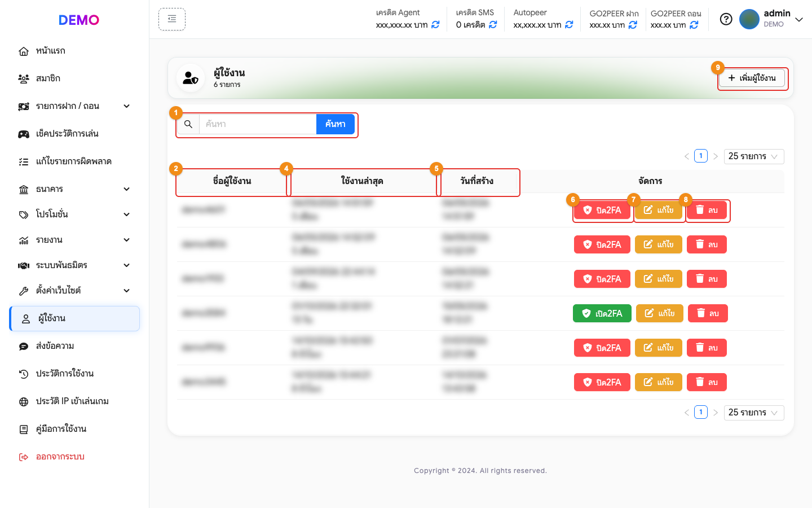The width and height of the screenshot is (812, 508).
Task: Open the help question mark icon
Action: pos(726,19)
